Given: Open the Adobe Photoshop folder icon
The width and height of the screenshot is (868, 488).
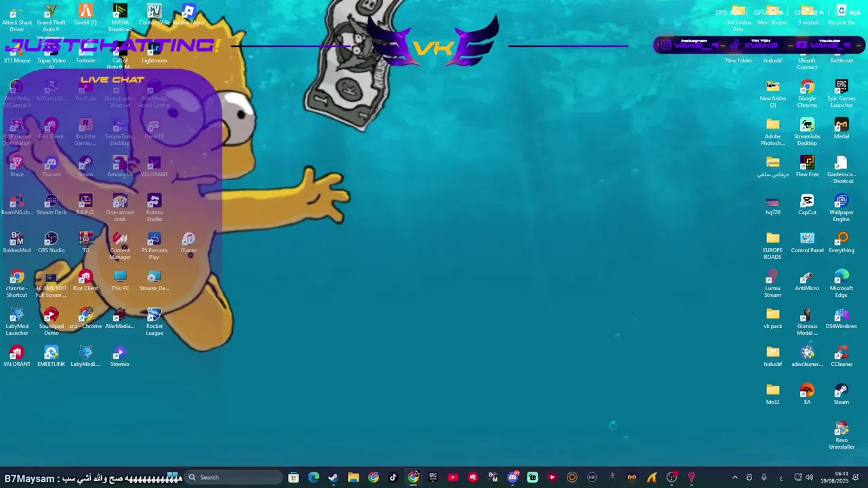Looking at the screenshot, I should [x=772, y=132].
